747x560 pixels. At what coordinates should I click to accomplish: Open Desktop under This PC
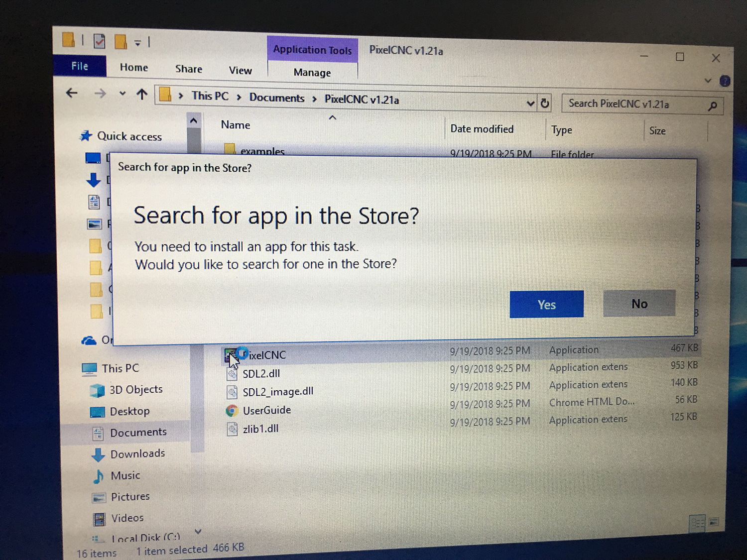click(x=129, y=411)
